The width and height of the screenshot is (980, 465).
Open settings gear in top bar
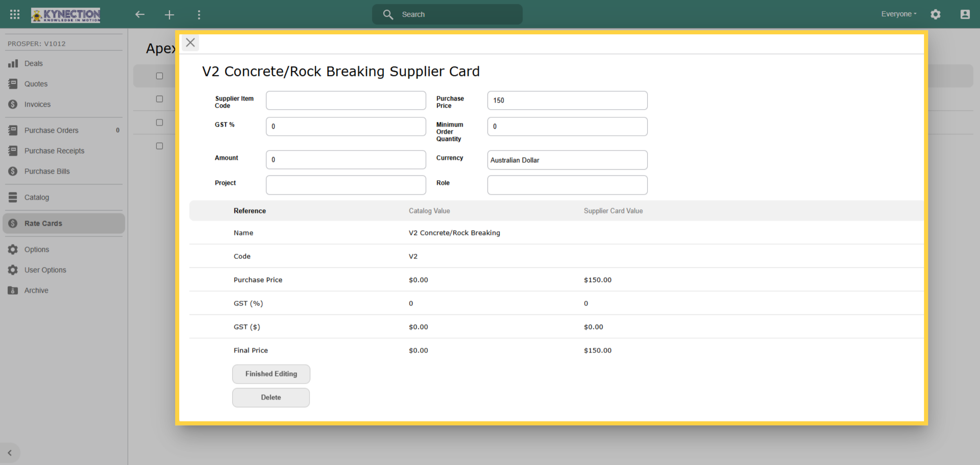(x=935, y=14)
